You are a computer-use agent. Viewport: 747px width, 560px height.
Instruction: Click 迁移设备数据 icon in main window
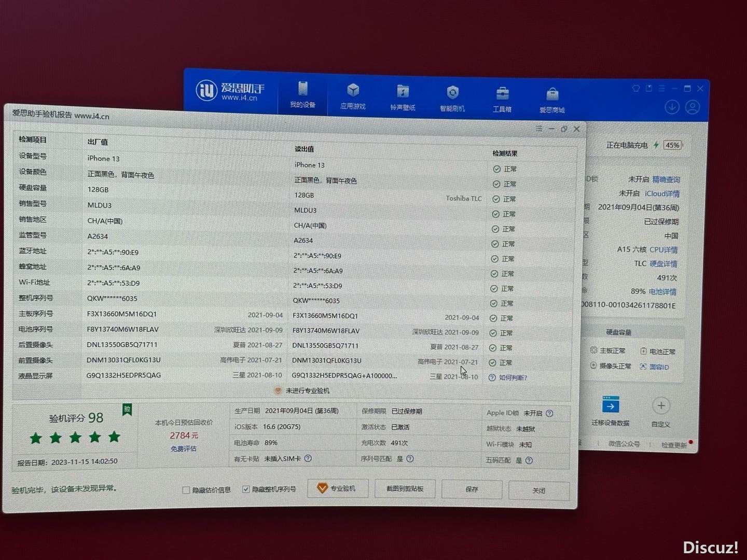tap(610, 405)
